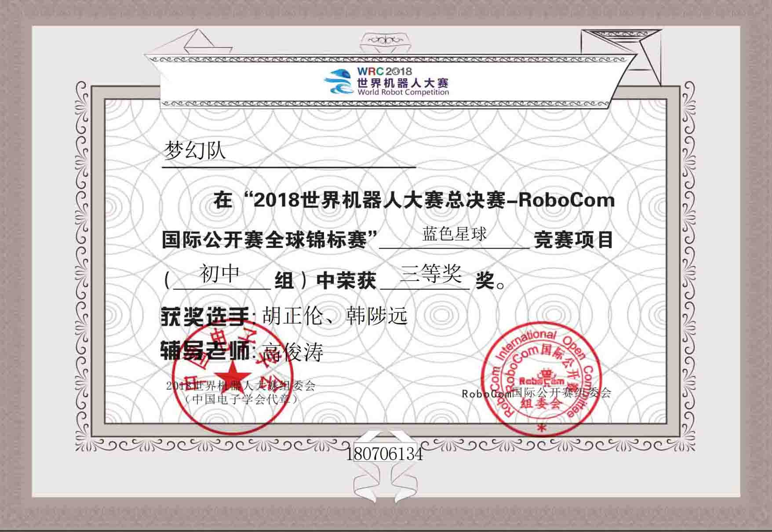Click the competition item field 蓝色星球
This screenshot has height=532, width=772.
click(x=455, y=234)
